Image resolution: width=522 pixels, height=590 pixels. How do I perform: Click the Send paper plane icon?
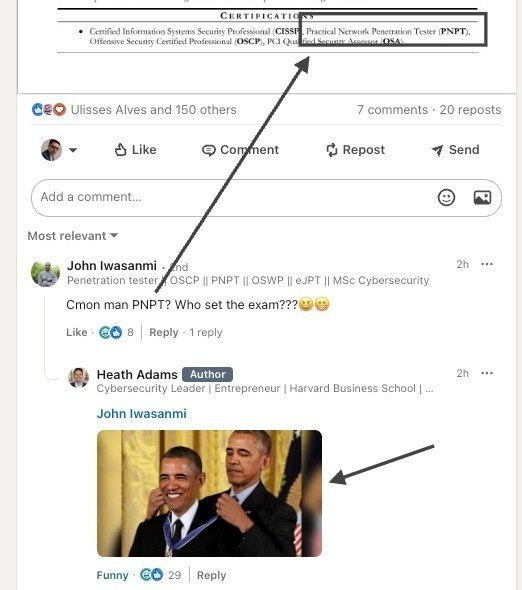437,150
